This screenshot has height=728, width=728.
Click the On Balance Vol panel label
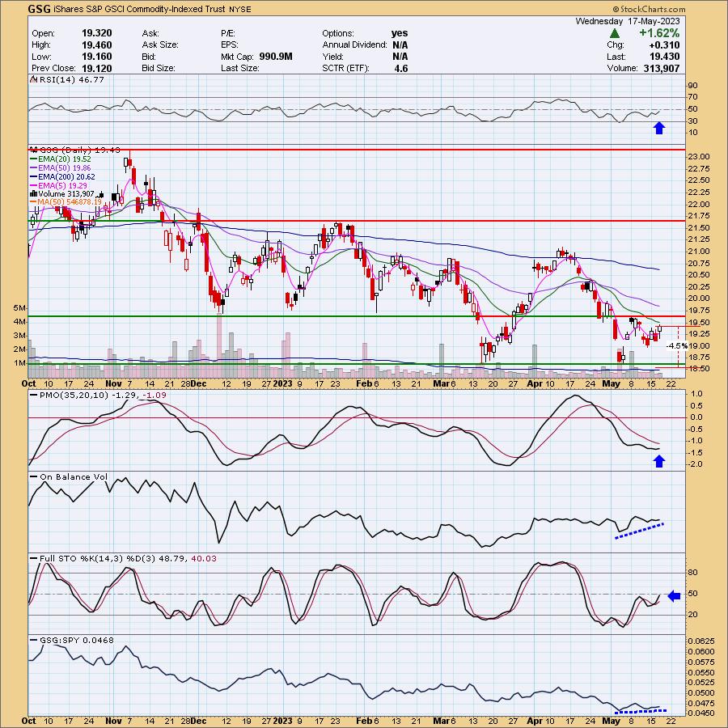pyautogui.click(x=74, y=476)
